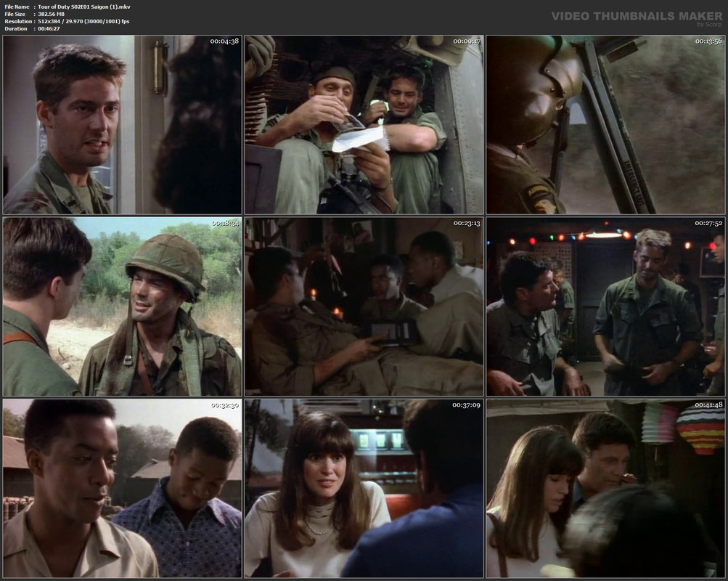Click the 'File Size' label
The height and width of the screenshot is (581, 728).
point(15,15)
